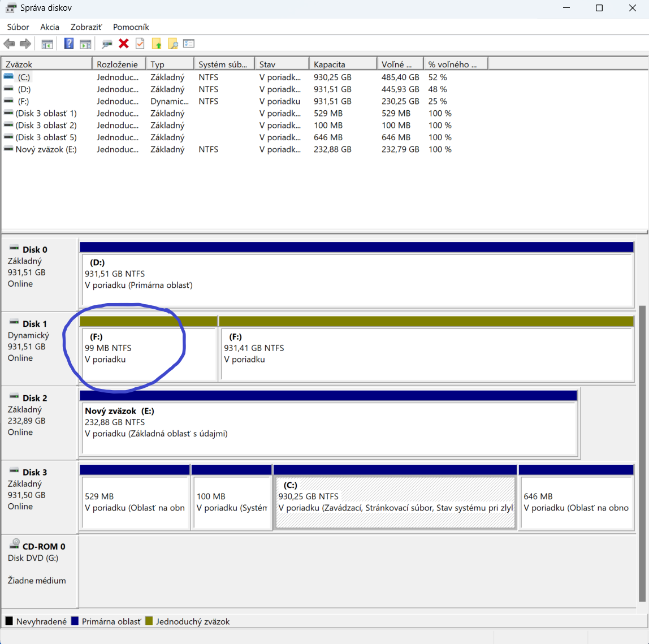649x644 pixels.
Task: Click the checklist settings toolbar icon
Action: coord(189,44)
